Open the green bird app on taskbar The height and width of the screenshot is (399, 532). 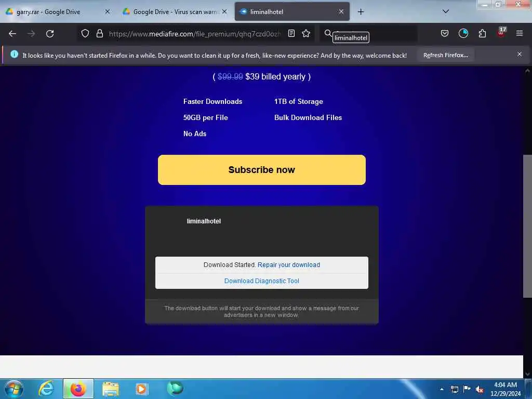pos(175,389)
